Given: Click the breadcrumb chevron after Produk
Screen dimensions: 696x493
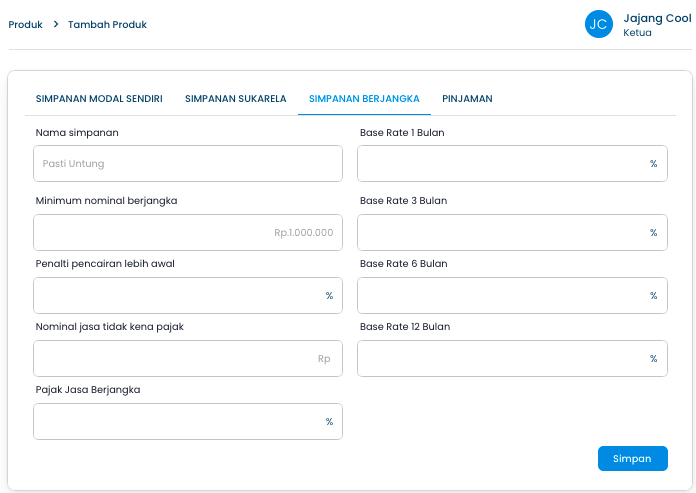Looking at the screenshot, I should click(x=56, y=25).
